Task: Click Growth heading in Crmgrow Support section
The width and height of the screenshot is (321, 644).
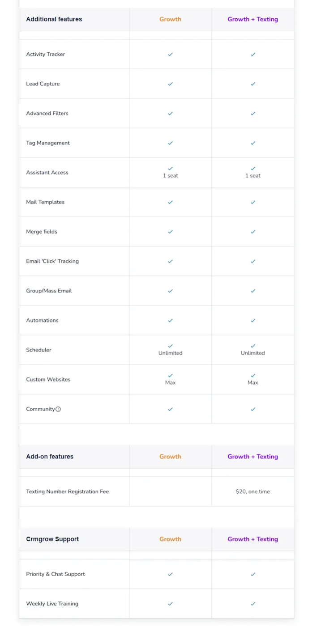Action: [170, 539]
